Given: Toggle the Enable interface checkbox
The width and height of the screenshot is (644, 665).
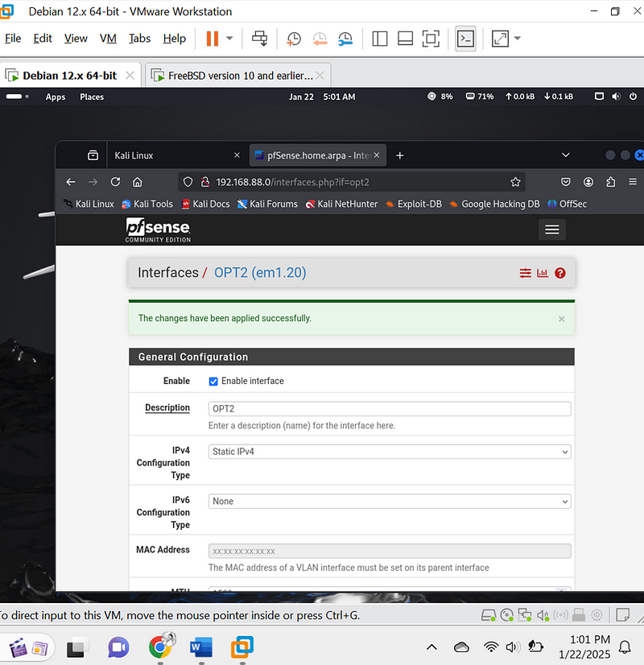Looking at the screenshot, I should tap(213, 382).
